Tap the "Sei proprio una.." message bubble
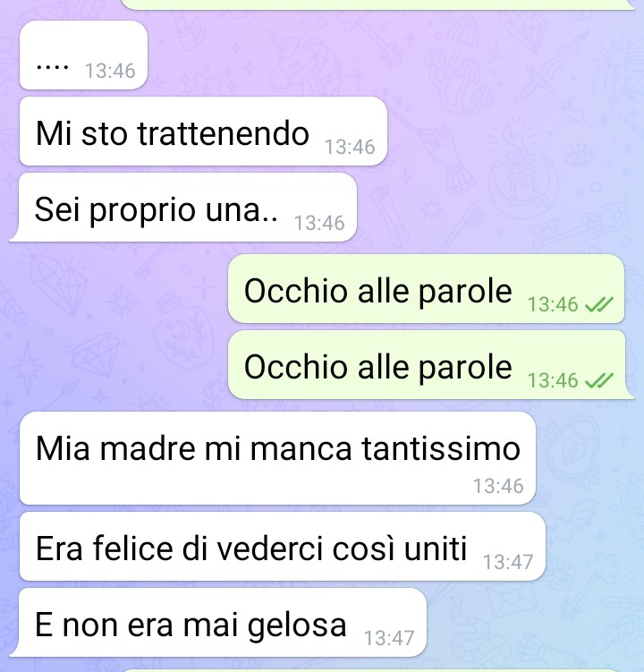 tap(184, 208)
